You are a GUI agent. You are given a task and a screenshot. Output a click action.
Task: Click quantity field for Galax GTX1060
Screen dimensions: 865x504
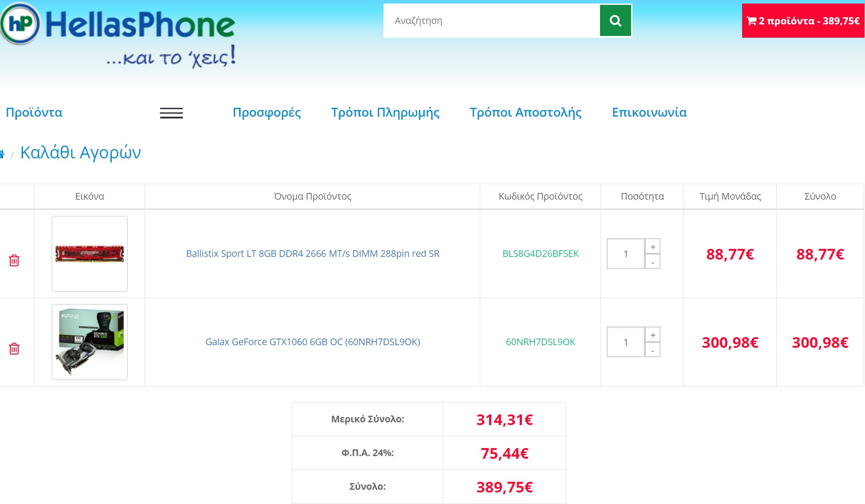pyautogui.click(x=626, y=342)
